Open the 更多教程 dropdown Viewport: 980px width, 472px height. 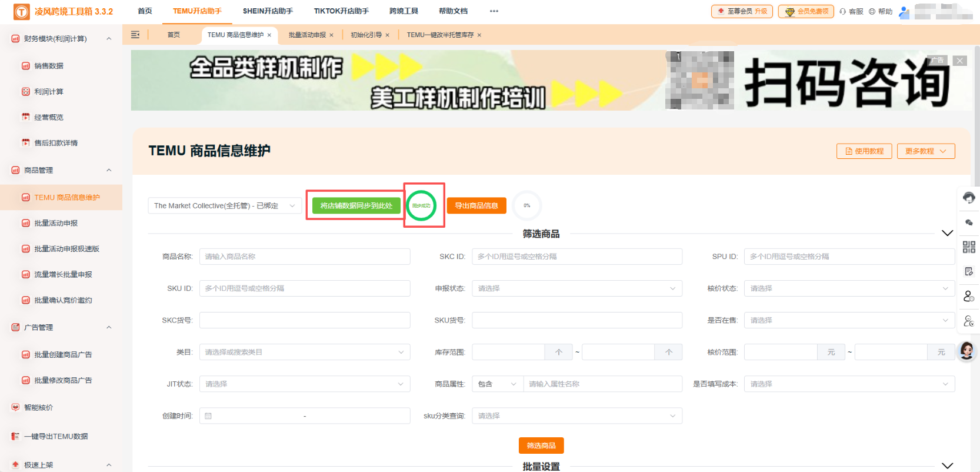(x=926, y=151)
